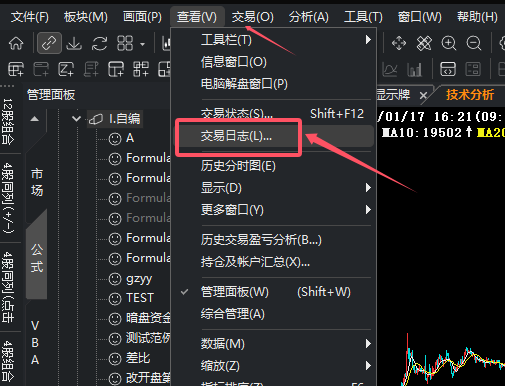The width and height of the screenshot is (505, 386).
Task: Open 历史交易盈亏分析(B...) entry
Action: tap(261, 240)
